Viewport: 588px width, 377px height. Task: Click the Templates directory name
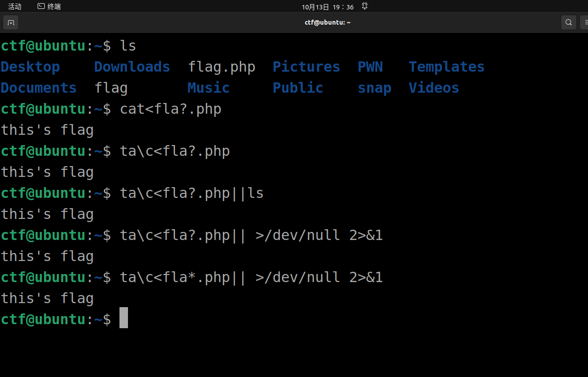[447, 67]
